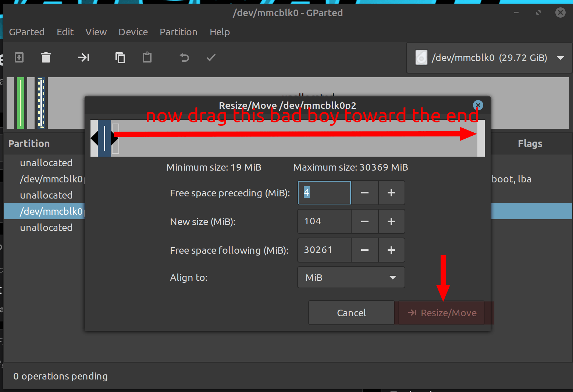Click the green partition in disk map
This screenshot has height=392, width=573.
tap(21, 103)
